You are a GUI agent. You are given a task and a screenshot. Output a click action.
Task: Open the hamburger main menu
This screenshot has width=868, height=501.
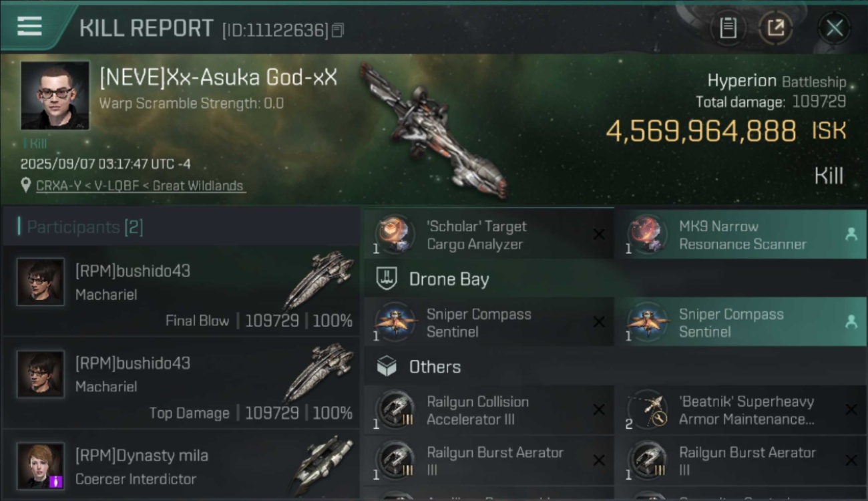[x=29, y=26]
